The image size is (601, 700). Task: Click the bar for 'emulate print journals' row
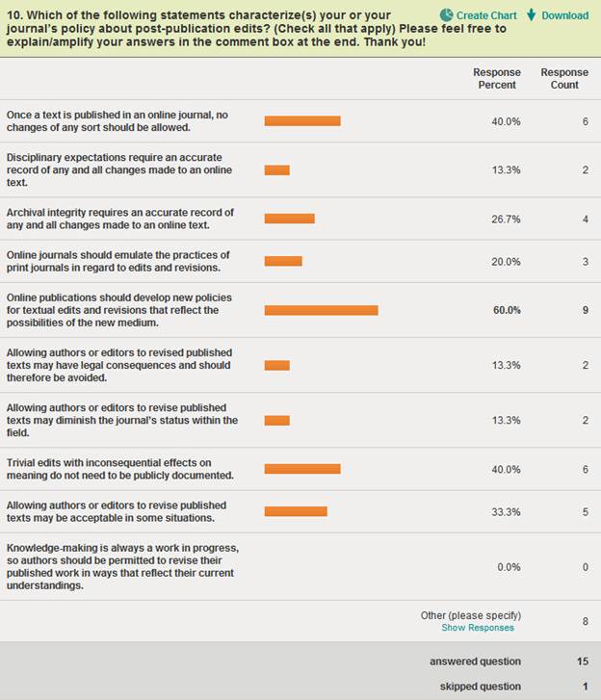(x=283, y=261)
